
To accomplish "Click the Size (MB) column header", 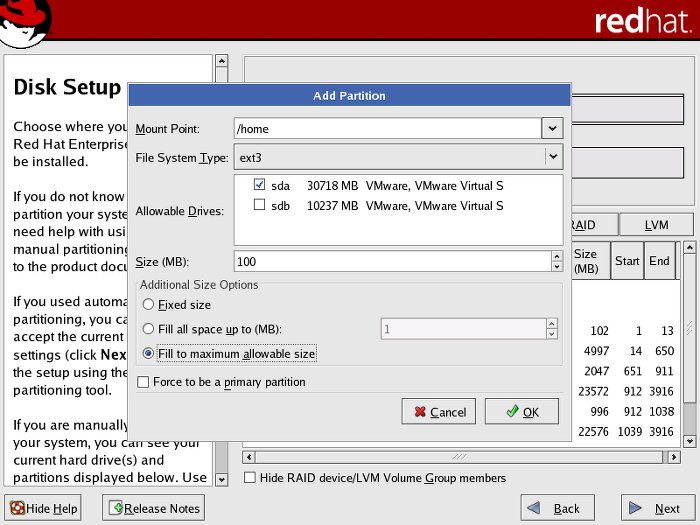I will coord(590,261).
